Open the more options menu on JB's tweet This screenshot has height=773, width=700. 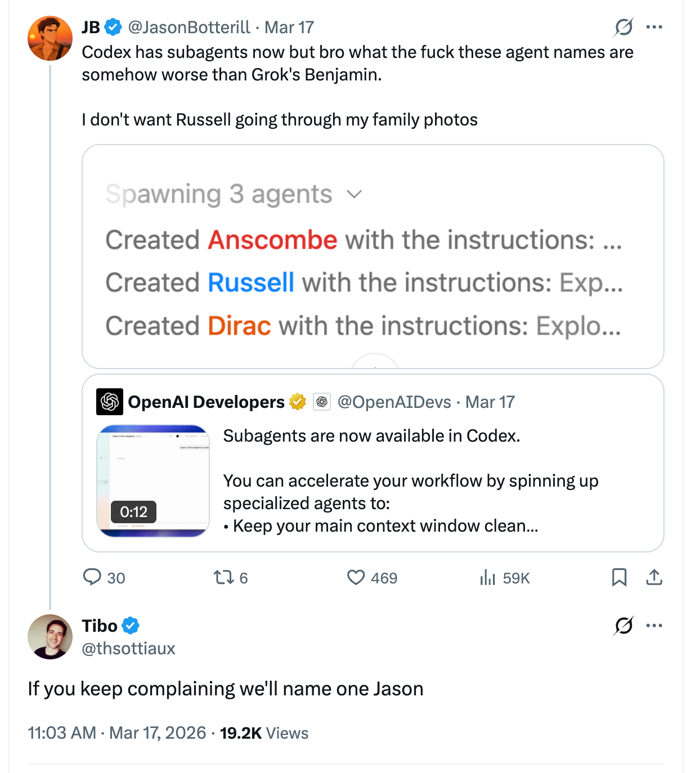654,27
